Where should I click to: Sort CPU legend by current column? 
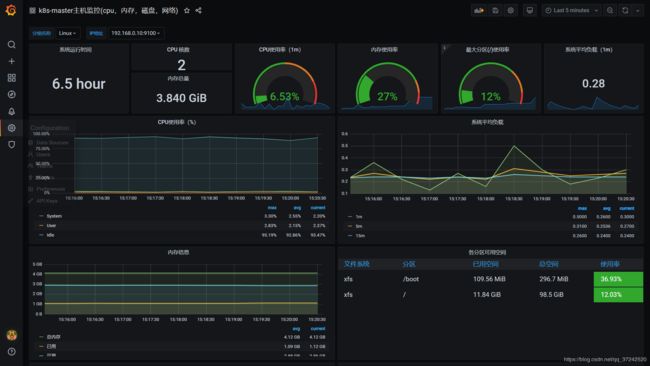coord(318,208)
